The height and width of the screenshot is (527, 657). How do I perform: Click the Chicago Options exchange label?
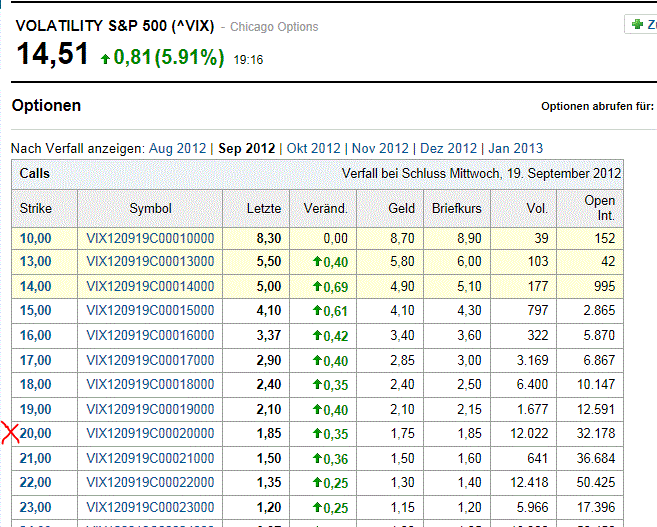coord(274,27)
